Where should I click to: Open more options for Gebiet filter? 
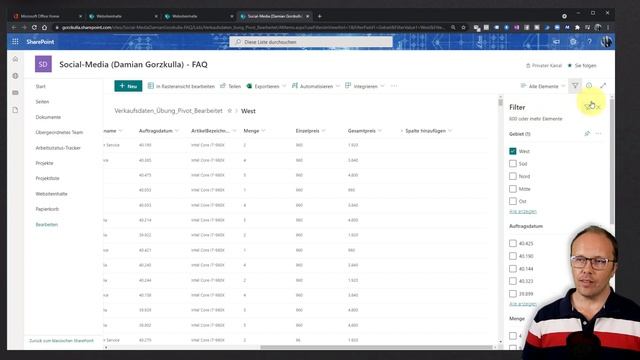point(598,133)
